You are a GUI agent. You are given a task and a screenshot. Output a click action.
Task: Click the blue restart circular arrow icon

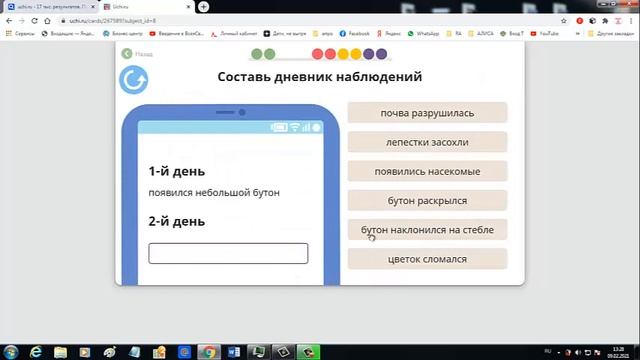[x=133, y=80]
